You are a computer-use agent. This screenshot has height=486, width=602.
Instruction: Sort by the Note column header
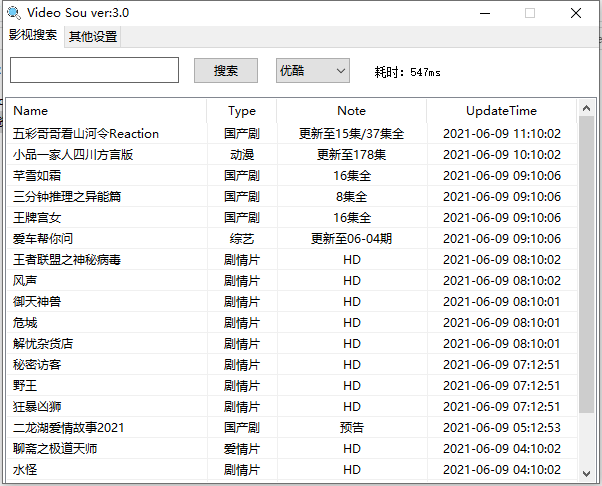(x=352, y=111)
